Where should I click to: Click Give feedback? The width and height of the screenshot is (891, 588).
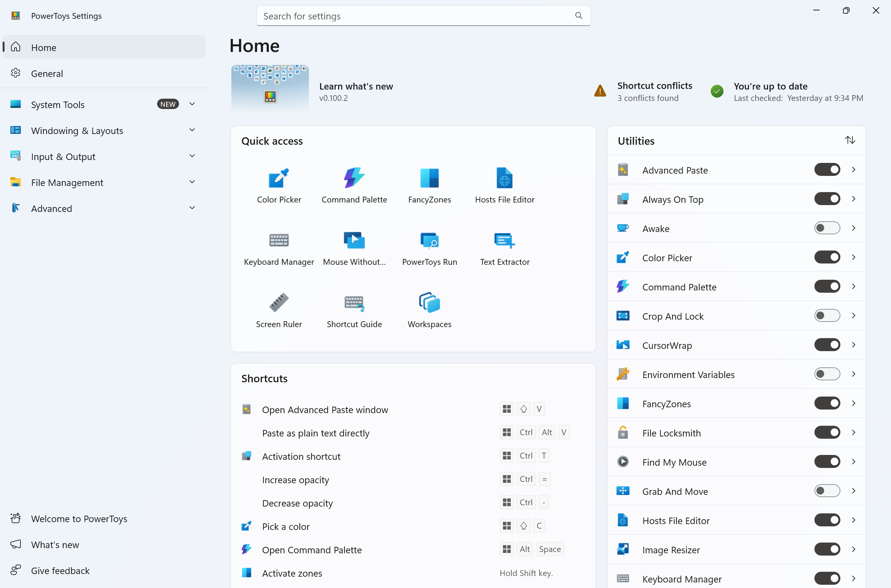(104, 570)
